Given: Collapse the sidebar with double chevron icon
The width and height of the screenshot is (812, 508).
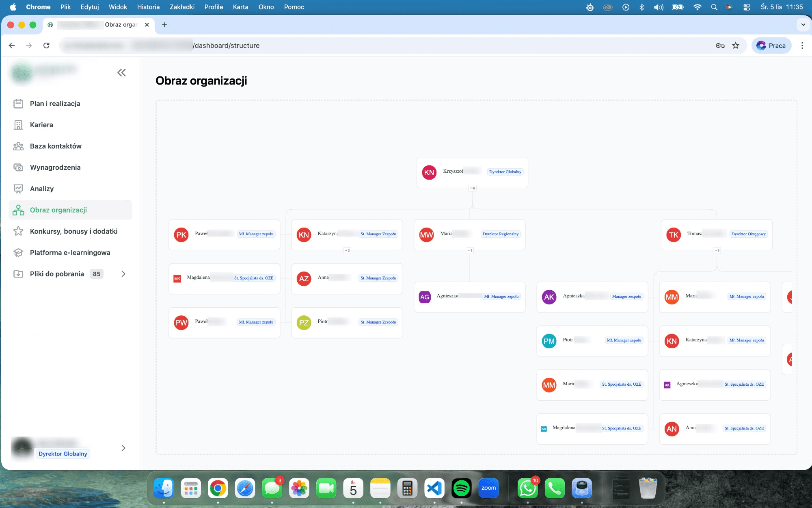Looking at the screenshot, I should (121, 73).
